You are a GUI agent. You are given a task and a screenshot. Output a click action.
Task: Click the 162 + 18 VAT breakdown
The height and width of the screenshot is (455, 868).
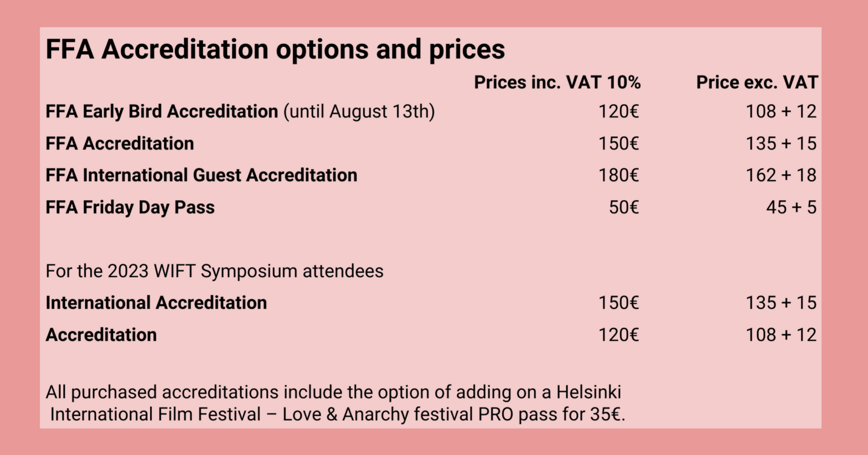[x=781, y=175]
